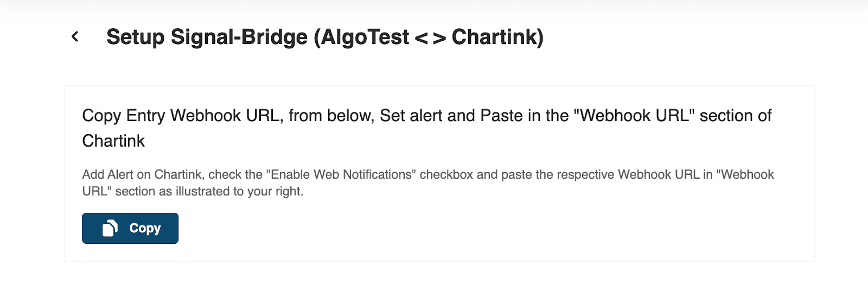The width and height of the screenshot is (868, 297).
Task: Click "from below," in the instruction heading
Action: point(331,116)
